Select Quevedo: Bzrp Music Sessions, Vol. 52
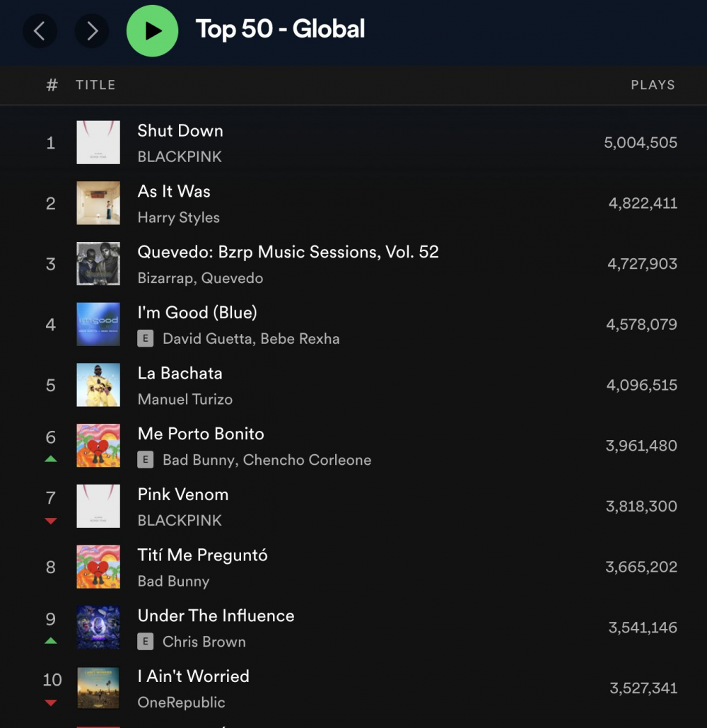This screenshot has height=728, width=707. 288,252
